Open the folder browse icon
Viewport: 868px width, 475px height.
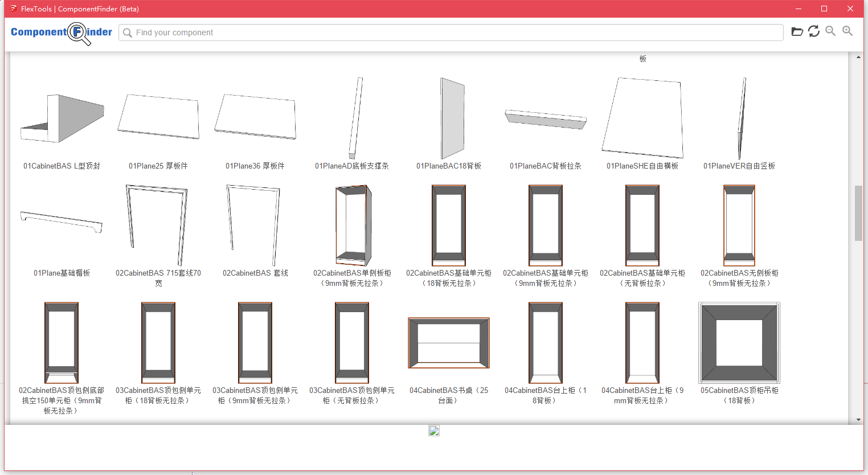(x=797, y=32)
